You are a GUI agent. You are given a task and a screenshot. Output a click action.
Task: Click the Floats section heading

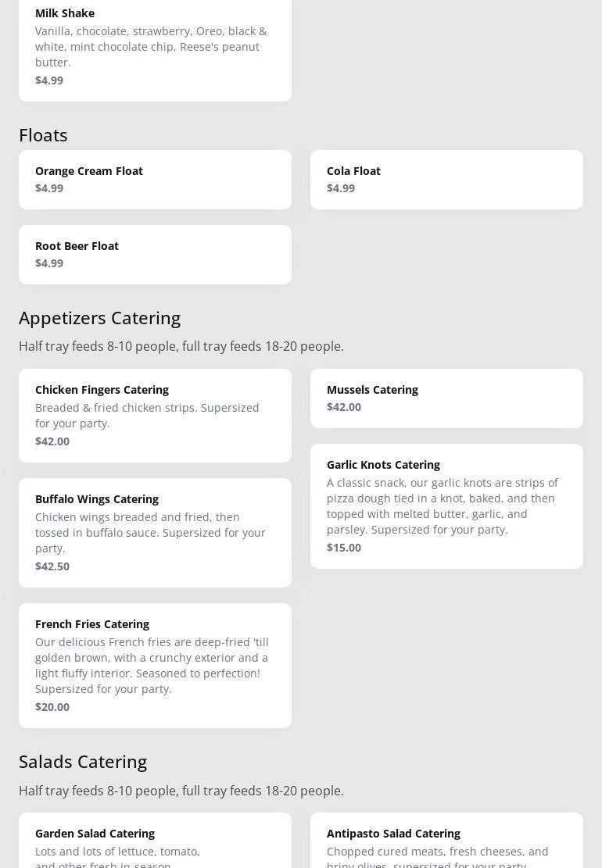point(43,135)
